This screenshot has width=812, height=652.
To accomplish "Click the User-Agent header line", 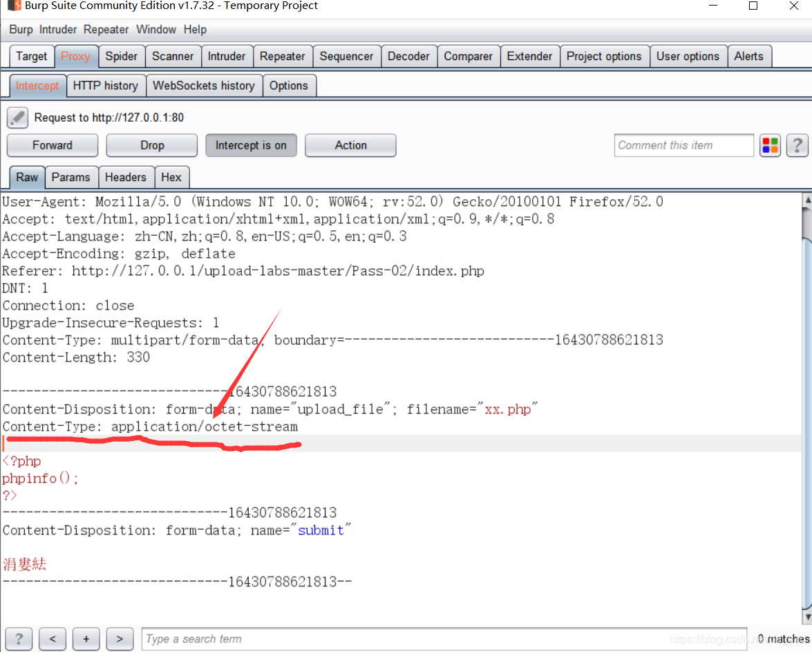I will [332, 202].
